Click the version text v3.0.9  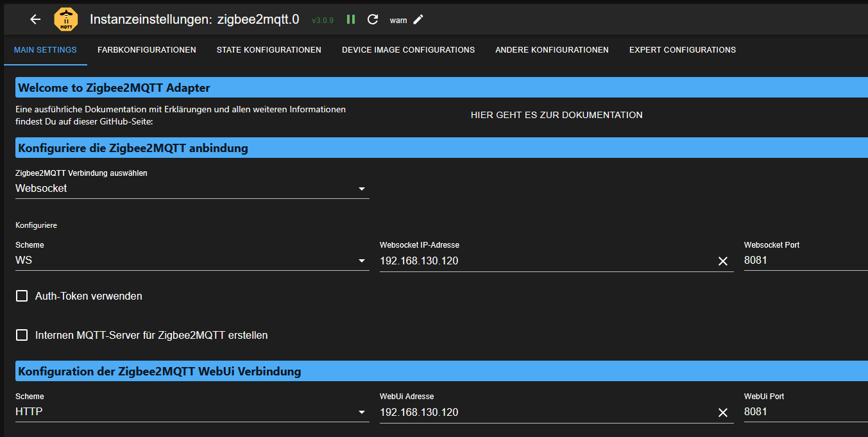coord(323,21)
